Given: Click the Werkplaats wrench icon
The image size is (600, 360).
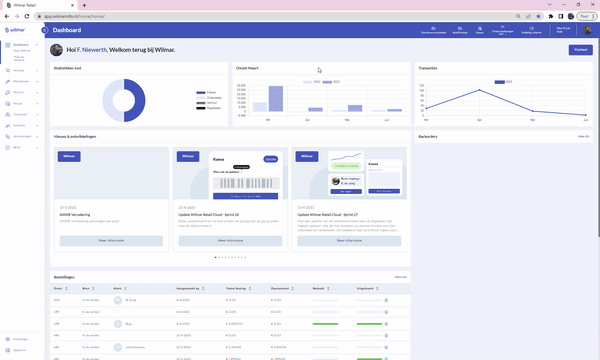Looking at the screenshot, I should 8,81.
